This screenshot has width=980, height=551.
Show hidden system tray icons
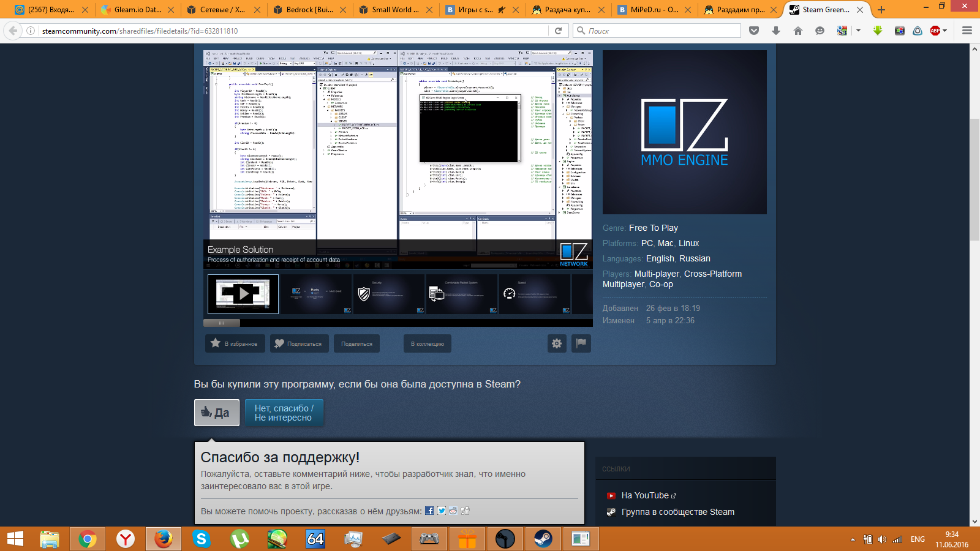coord(853,539)
